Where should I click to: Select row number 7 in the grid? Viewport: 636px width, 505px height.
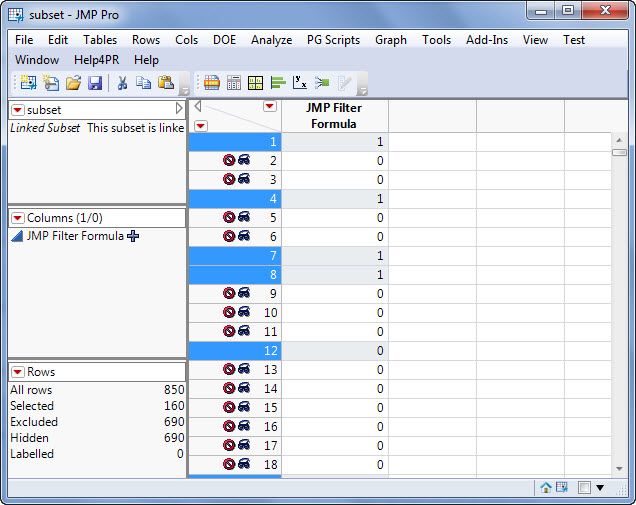coord(235,256)
